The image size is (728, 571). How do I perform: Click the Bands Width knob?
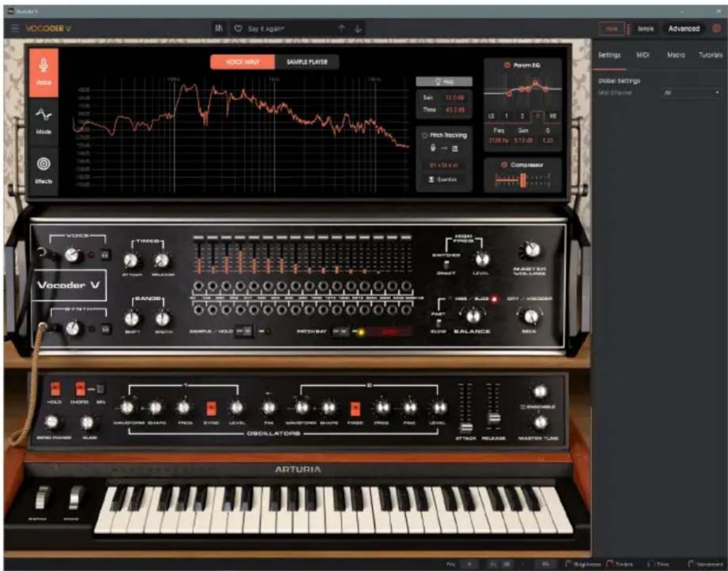pyautogui.click(x=162, y=319)
